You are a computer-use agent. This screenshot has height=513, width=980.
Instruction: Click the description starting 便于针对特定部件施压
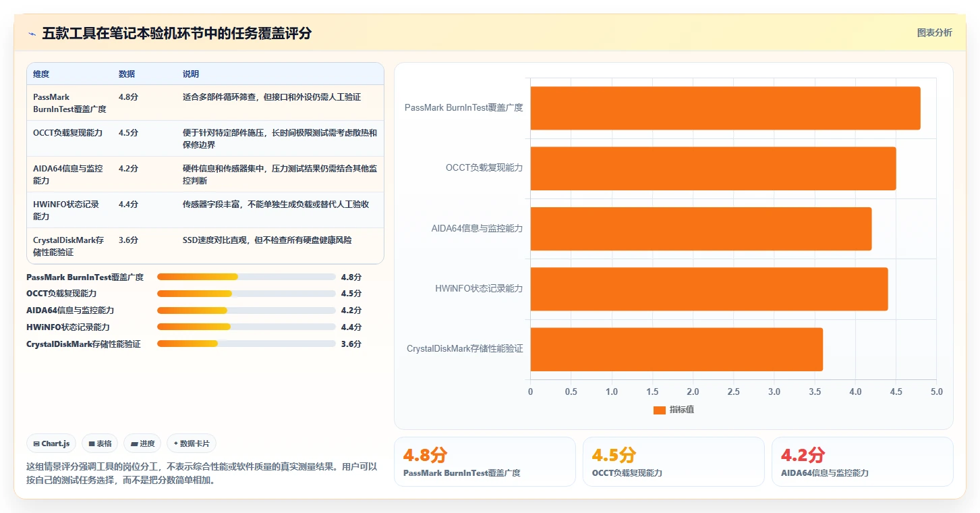point(280,138)
